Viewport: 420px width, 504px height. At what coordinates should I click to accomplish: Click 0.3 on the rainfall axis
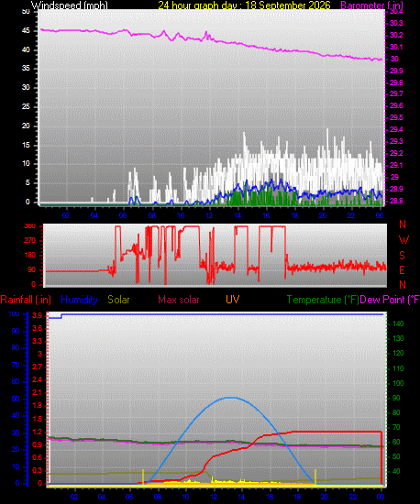tap(38, 471)
